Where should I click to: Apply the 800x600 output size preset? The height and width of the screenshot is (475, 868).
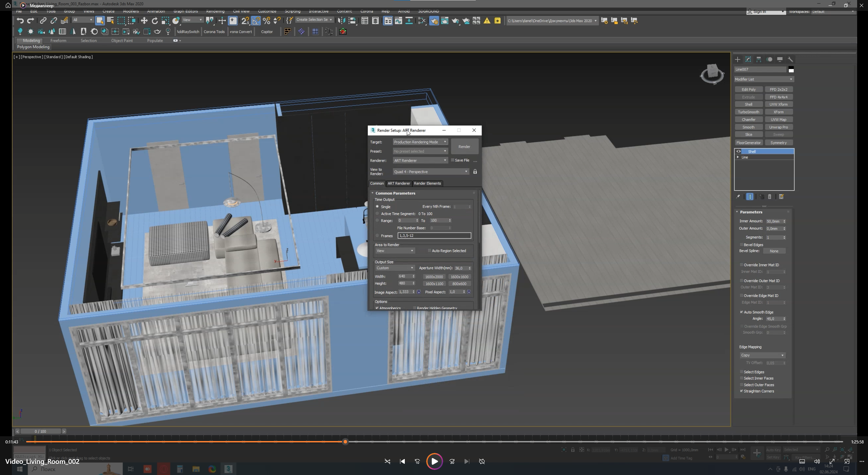point(459,283)
